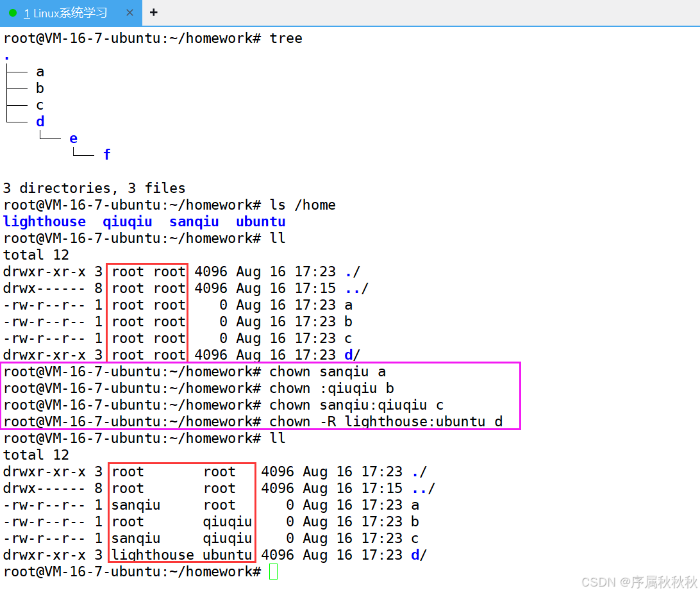Viewport: 700px width, 593px height.
Task: Select the 'ubuntu' home directory name
Action: click(x=261, y=221)
